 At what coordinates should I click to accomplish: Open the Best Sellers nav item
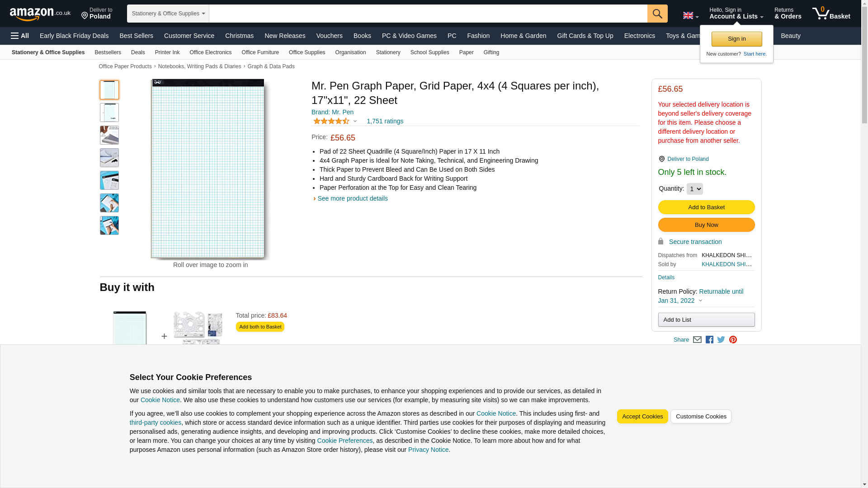click(136, 36)
